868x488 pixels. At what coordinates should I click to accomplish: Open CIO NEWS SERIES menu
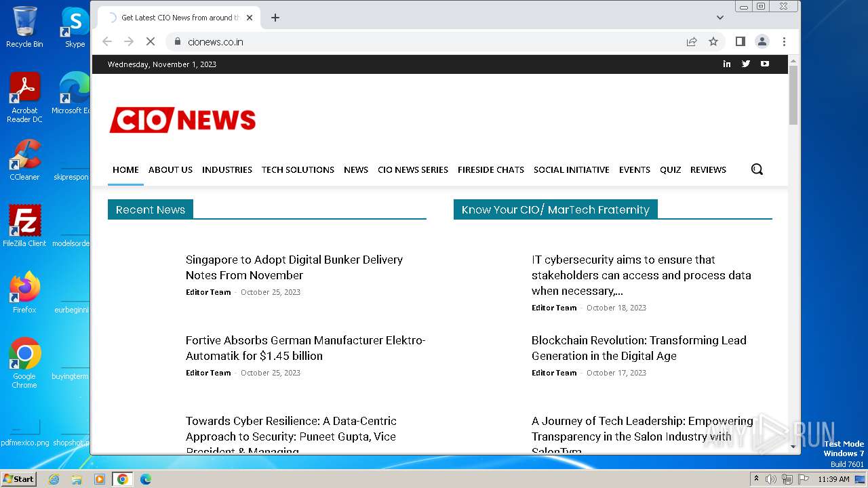coord(413,169)
